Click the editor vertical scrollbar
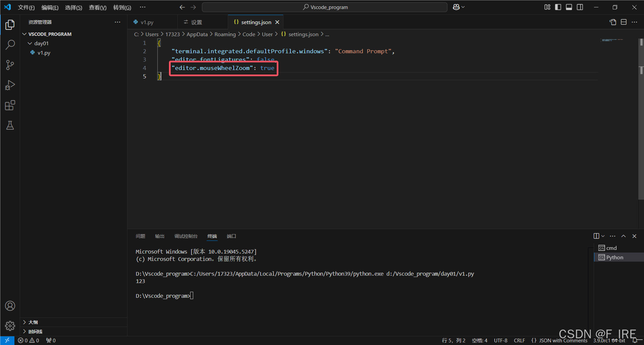This screenshot has width=644, height=345. pos(641,119)
